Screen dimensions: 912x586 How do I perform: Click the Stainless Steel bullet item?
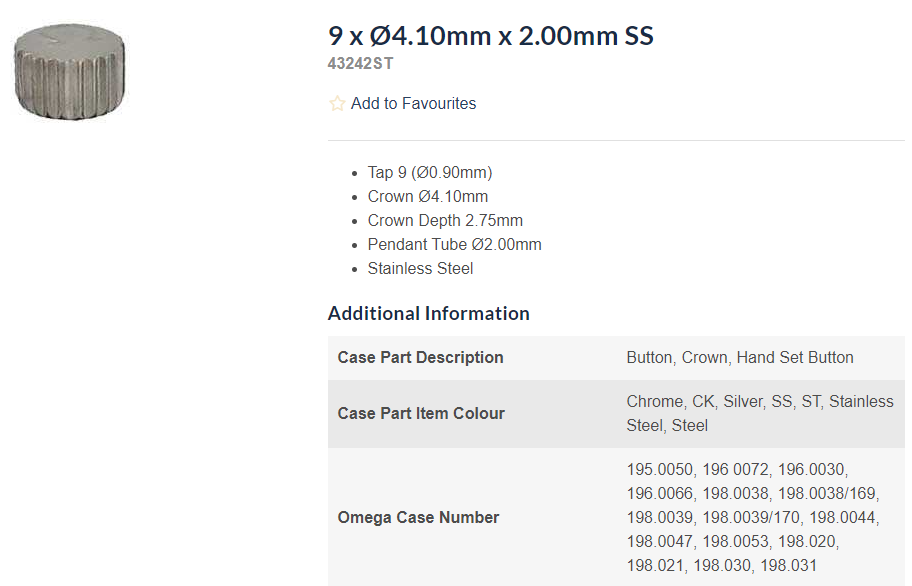(420, 268)
